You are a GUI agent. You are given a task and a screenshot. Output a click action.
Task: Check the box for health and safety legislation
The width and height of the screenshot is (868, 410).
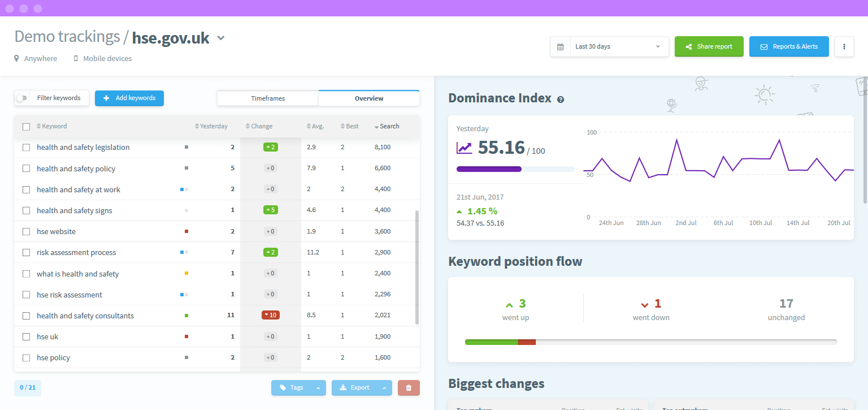point(26,148)
